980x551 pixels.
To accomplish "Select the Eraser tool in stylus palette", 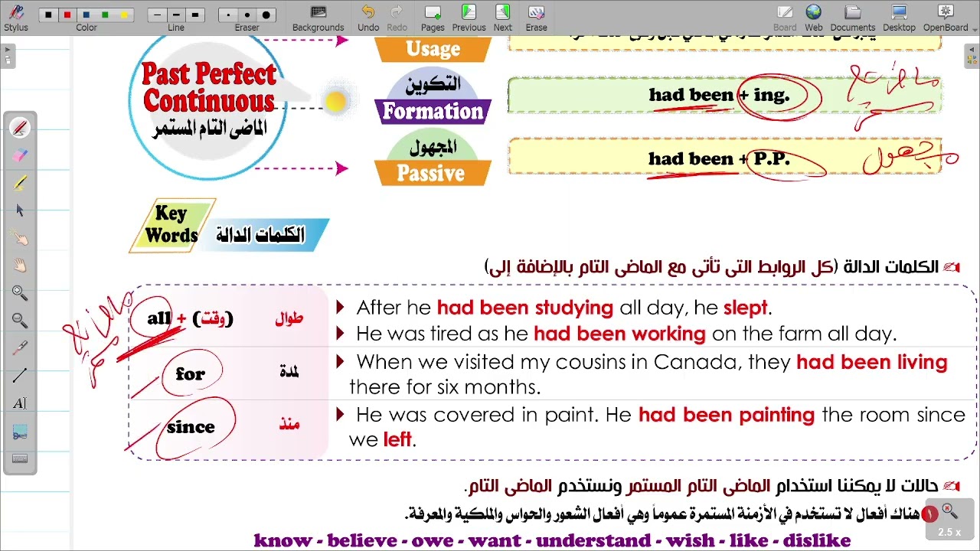I will click(20, 155).
